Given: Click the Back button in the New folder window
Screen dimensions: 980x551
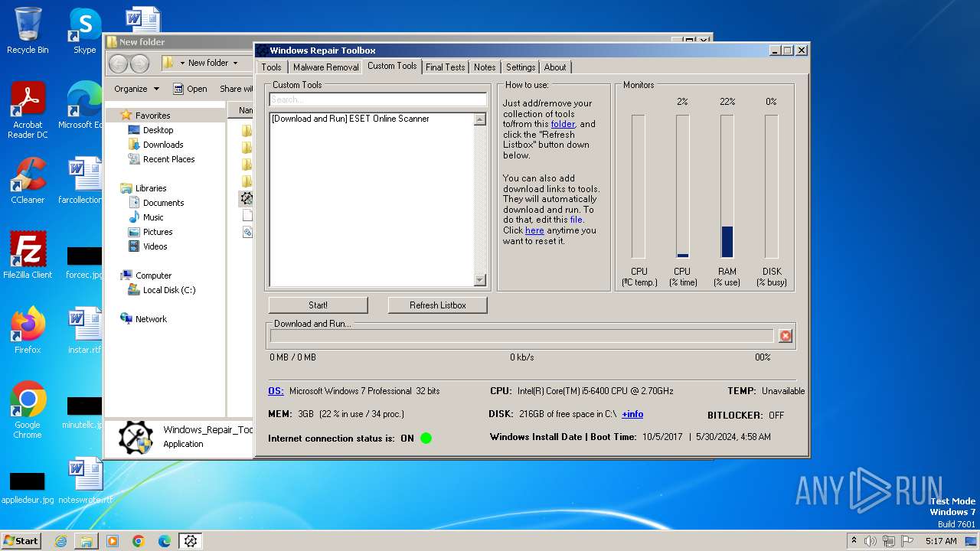Looking at the screenshot, I should coord(118,64).
